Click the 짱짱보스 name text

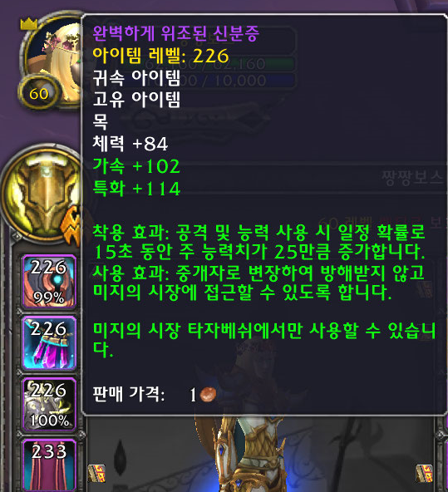(412, 178)
